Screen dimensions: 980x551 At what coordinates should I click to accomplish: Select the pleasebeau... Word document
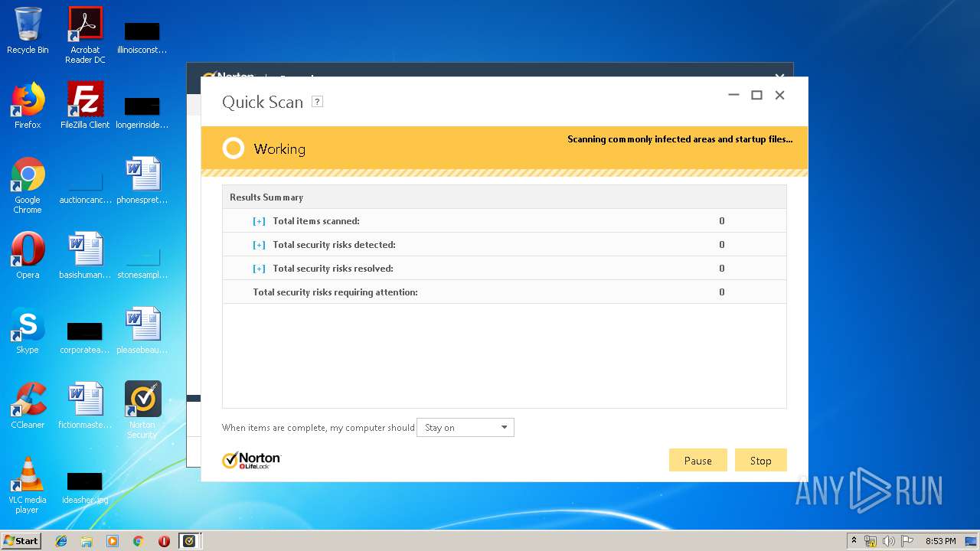pos(142,331)
